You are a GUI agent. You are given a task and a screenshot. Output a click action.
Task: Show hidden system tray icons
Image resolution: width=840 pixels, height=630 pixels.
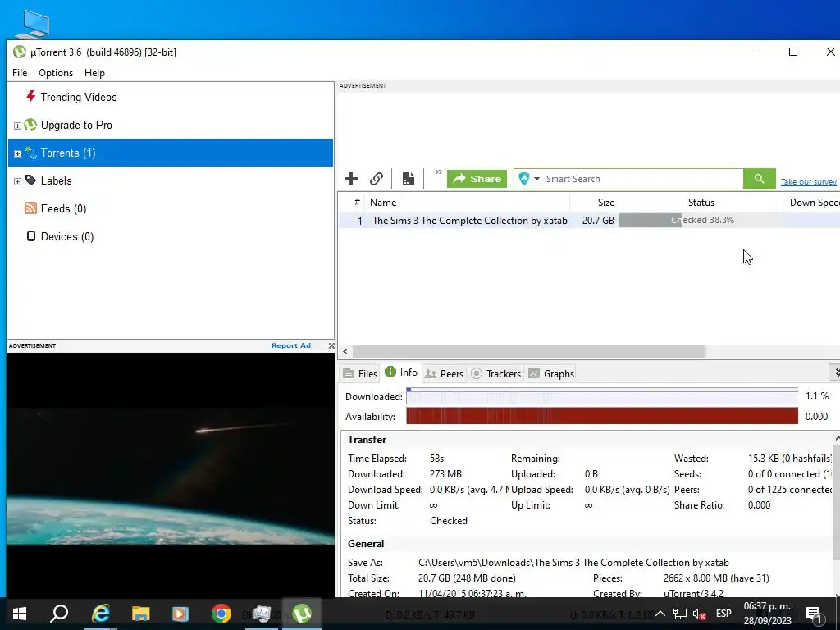tap(660, 614)
